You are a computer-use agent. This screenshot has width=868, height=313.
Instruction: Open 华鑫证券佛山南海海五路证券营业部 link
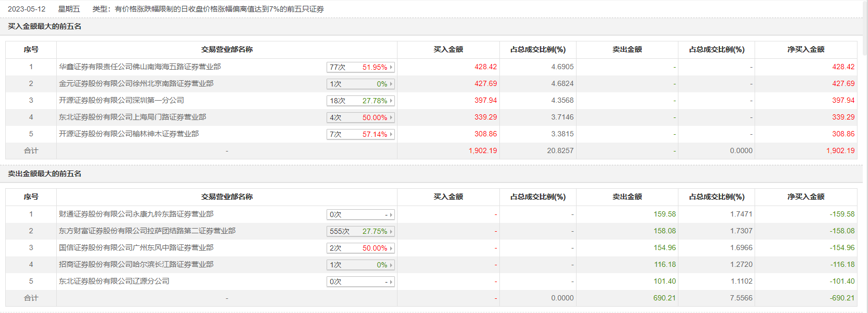click(140, 67)
